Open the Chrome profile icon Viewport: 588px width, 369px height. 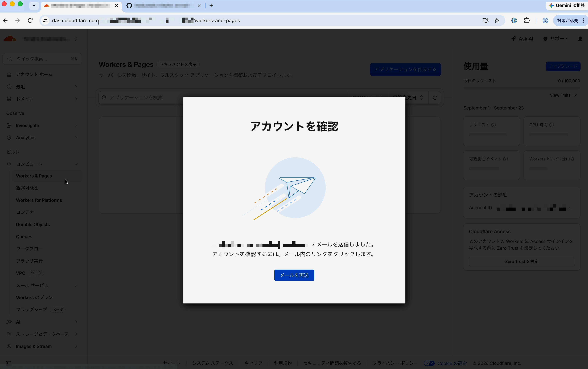545,21
